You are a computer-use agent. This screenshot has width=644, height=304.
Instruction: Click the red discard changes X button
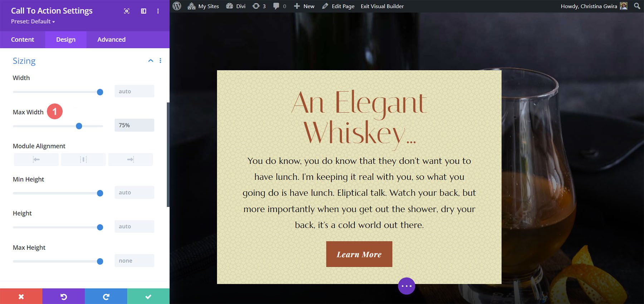[21, 296]
